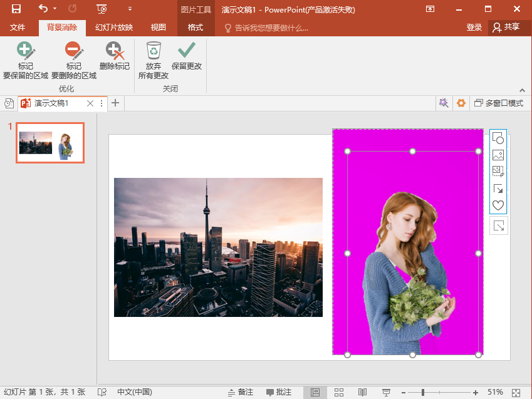Click zoom in plus button

click(476, 393)
